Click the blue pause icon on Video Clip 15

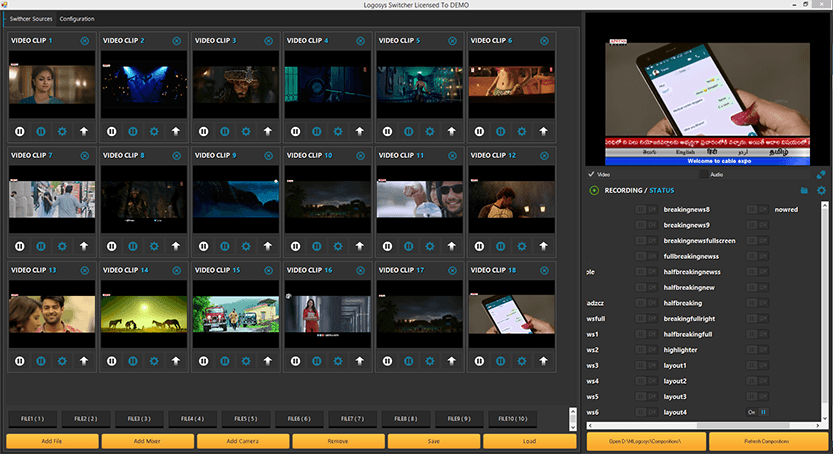(x=225, y=361)
